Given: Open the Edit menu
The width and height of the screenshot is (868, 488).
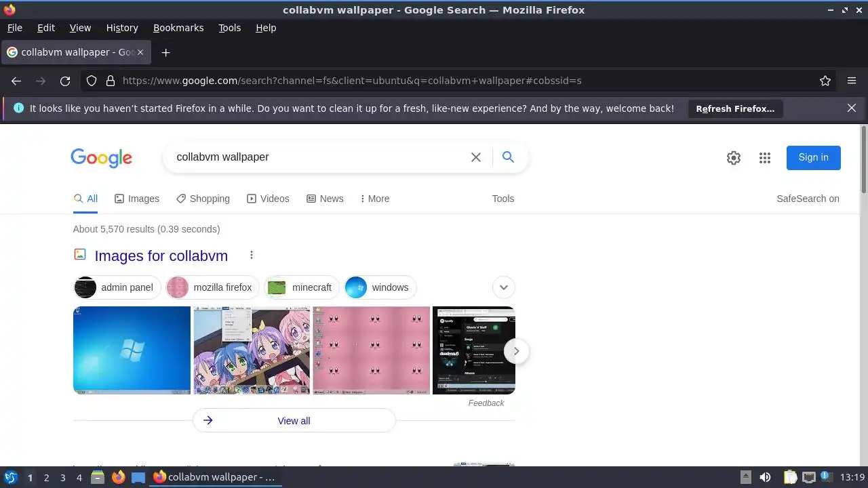Looking at the screenshot, I should 46,28.
